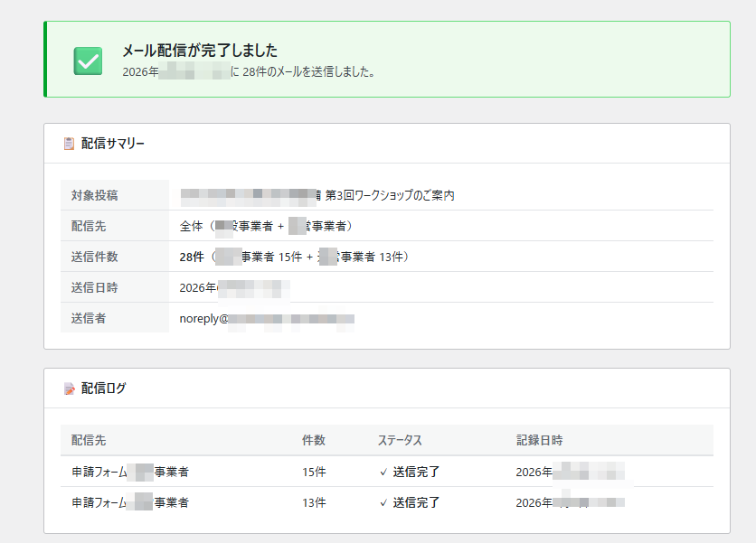Click the 配信ログ section title
This screenshot has width=756, height=543.
tap(104, 389)
